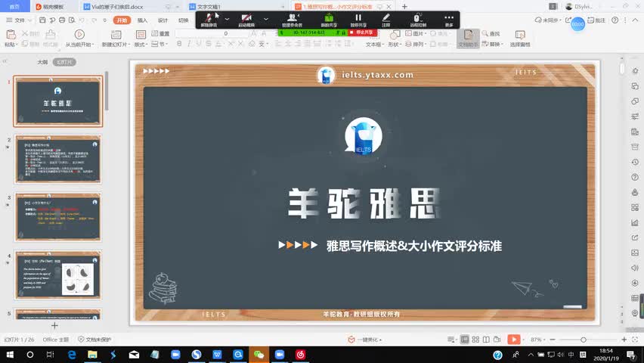
Task: Switch to Slide Sorter grid view
Action: click(x=475, y=340)
